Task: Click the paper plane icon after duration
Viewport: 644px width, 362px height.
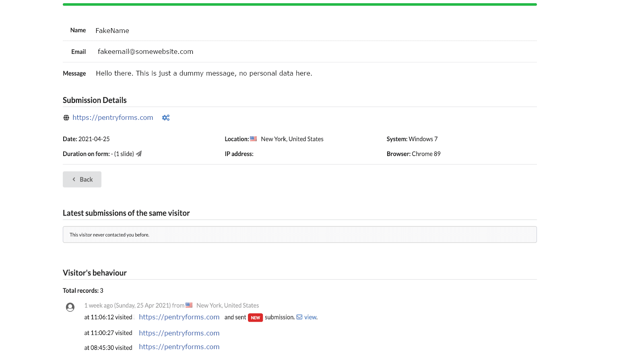Action: pos(139,154)
